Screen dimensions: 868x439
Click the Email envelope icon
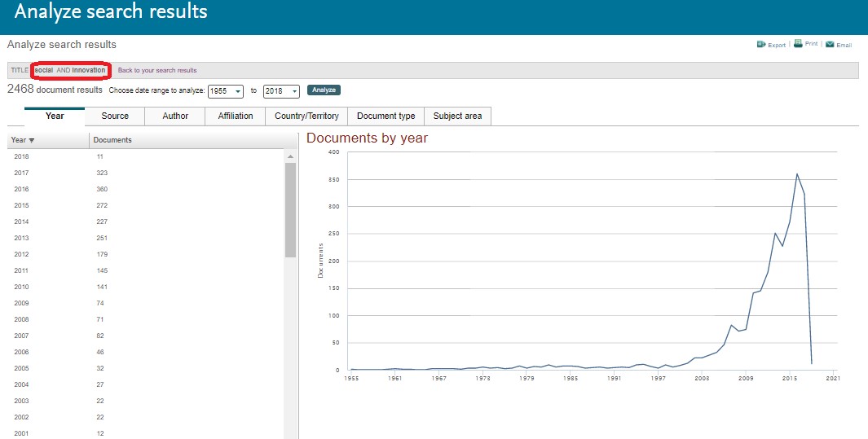(x=830, y=45)
